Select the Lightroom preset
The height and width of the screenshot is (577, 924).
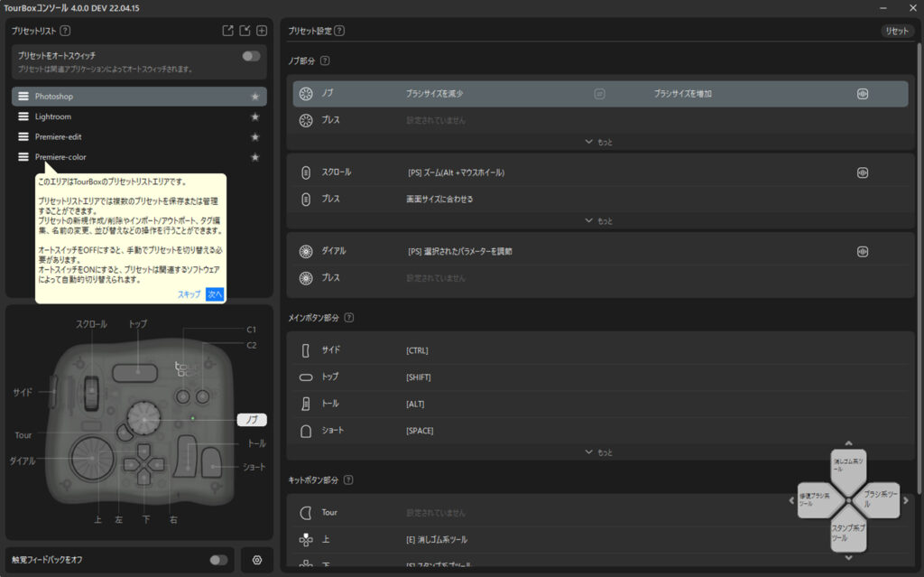(139, 116)
